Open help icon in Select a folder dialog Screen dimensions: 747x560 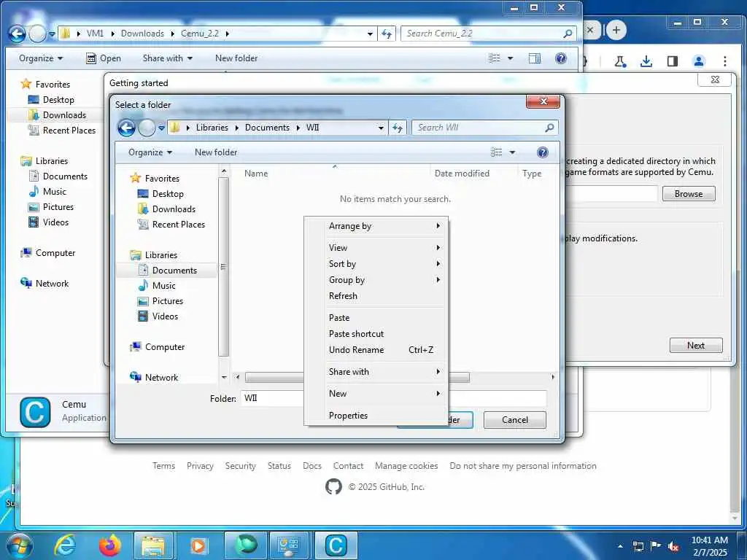point(542,152)
